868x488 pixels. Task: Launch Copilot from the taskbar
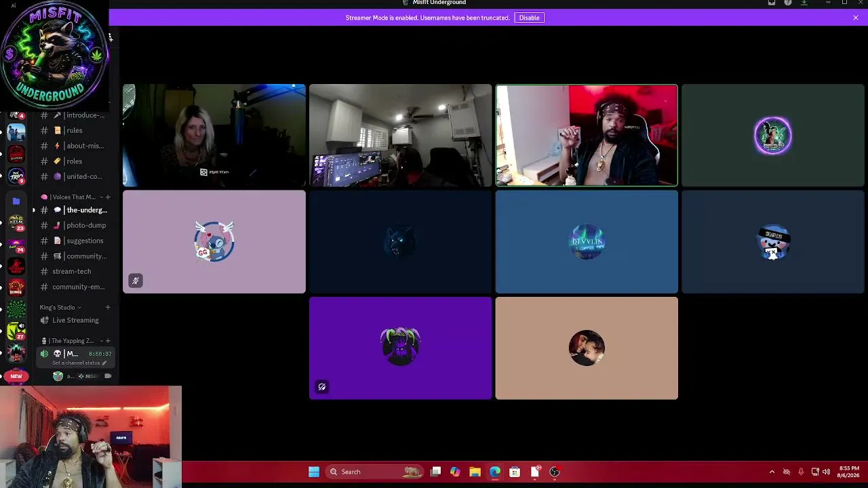pos(455,472)
